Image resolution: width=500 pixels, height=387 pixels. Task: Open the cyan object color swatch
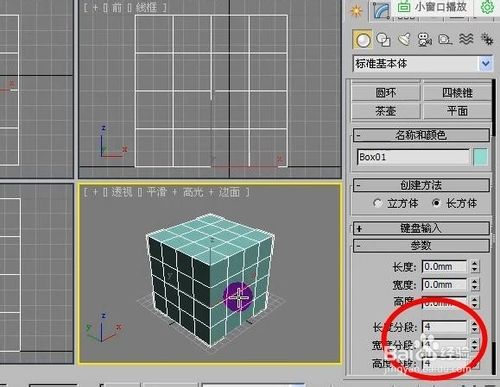tap(481, 157)
